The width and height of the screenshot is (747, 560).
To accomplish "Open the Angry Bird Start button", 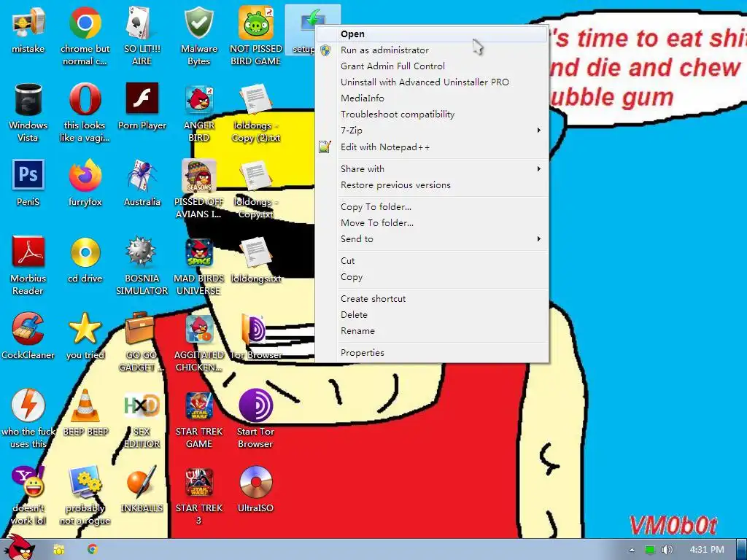I will [x=20, y=547].
